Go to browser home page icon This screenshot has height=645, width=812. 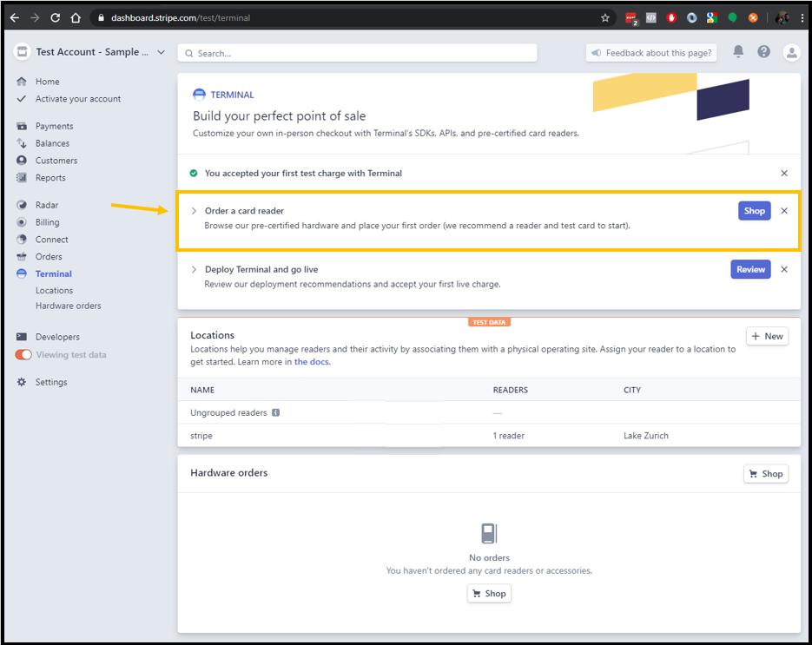(x=76, y=17)
